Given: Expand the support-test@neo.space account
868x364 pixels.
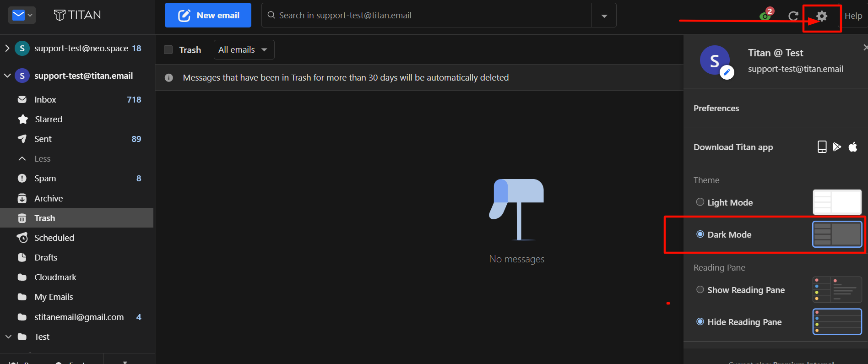Looking at the screenshot, I should coord(7,48).
